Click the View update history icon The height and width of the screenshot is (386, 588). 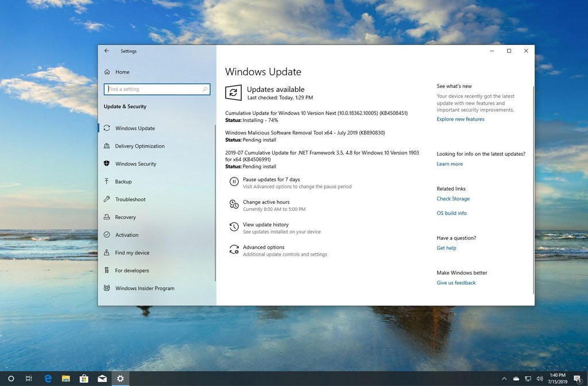(x=234, y=227)
